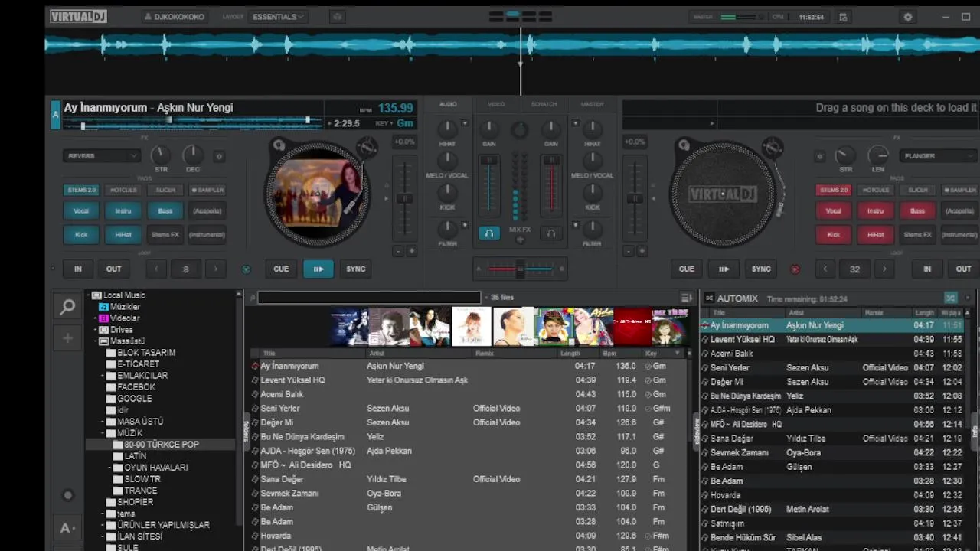Image resolution: width=980 pixels, height=551 pixels.
Task: Click the left deck CUE button
Action: pyautogui.click(x=281, y=269)
